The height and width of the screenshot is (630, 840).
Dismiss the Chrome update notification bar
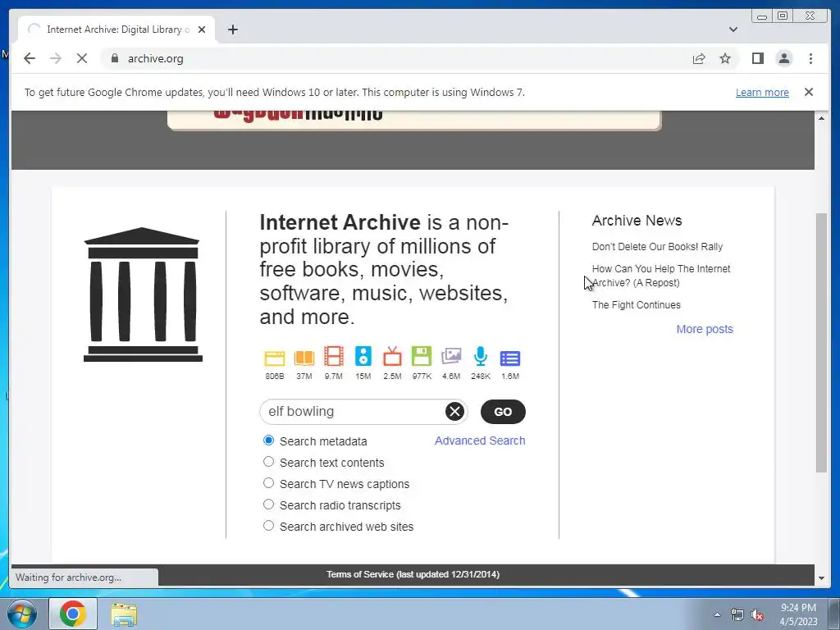(809, 92)
